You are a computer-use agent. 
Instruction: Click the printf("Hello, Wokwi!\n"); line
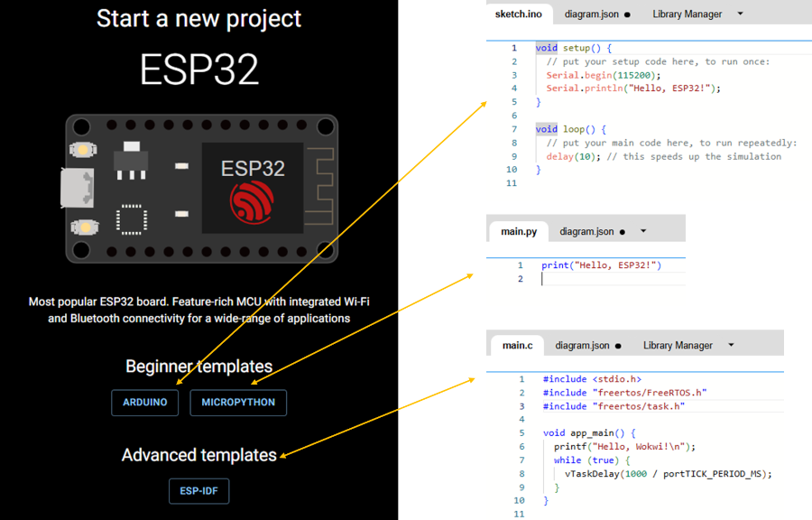[x=624, y=447]
